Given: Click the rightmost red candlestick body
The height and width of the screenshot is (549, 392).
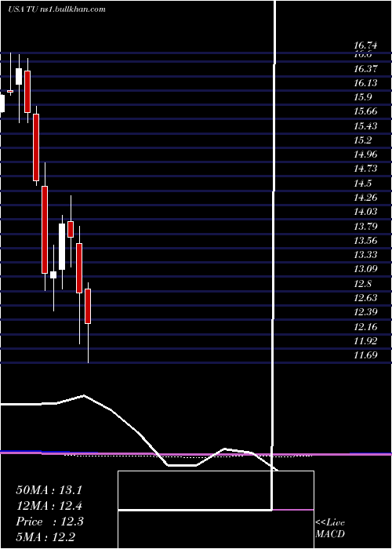Looking at the screenshot, I should click(88, 306).
